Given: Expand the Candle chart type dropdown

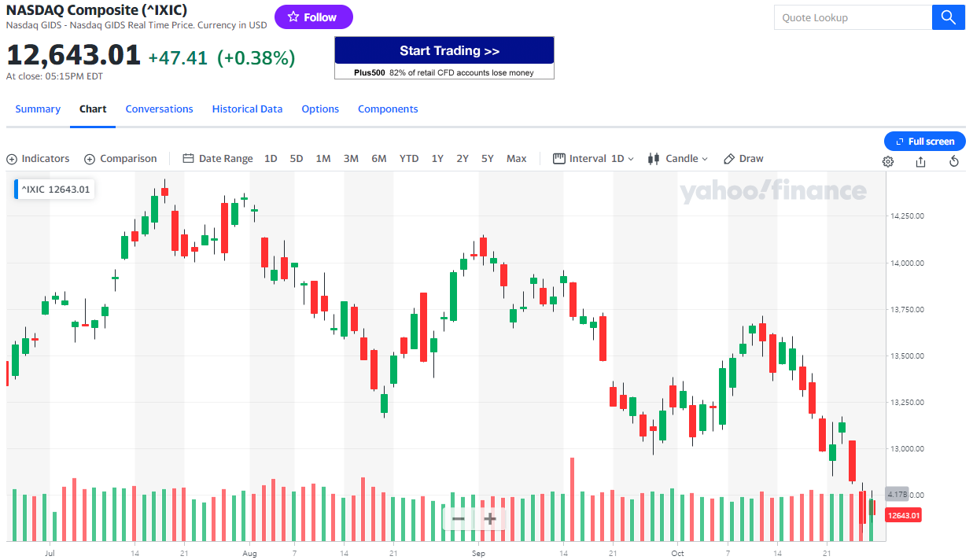Looking at the screenshot, I should 678,159.
